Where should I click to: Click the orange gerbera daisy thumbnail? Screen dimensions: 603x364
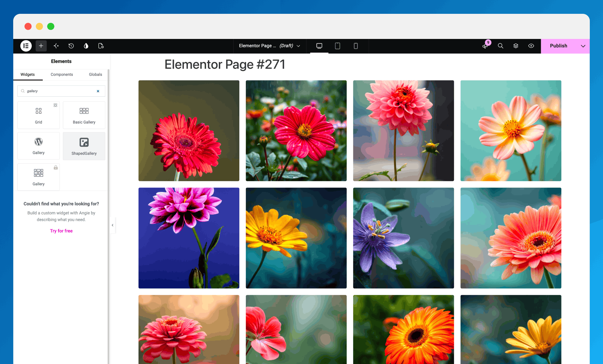point(404,329)
